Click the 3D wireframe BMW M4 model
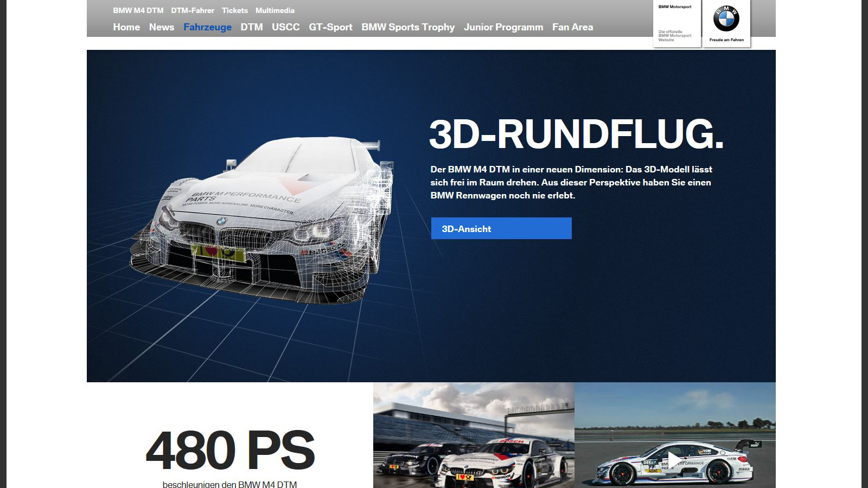The width and height of the screenshot is (868, 488). pyautogui.click(x=262, y=220)
